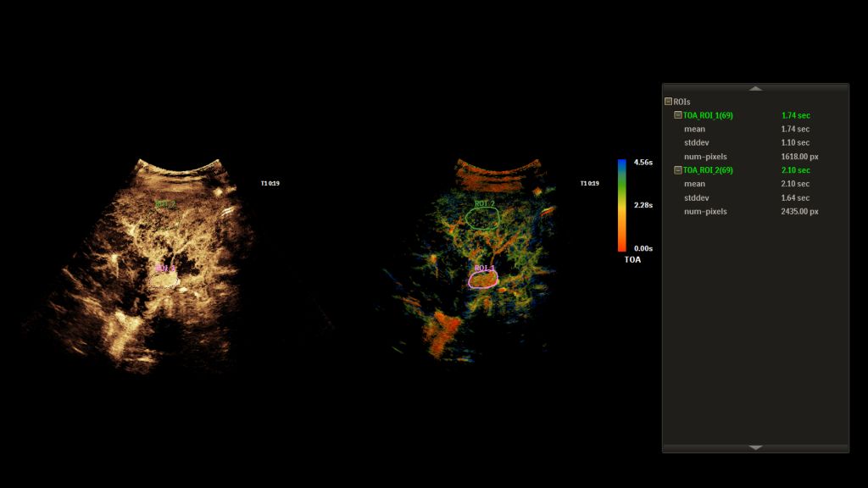
Task: Click the 1.64 sec stddev value
Action: pos(795,197)
